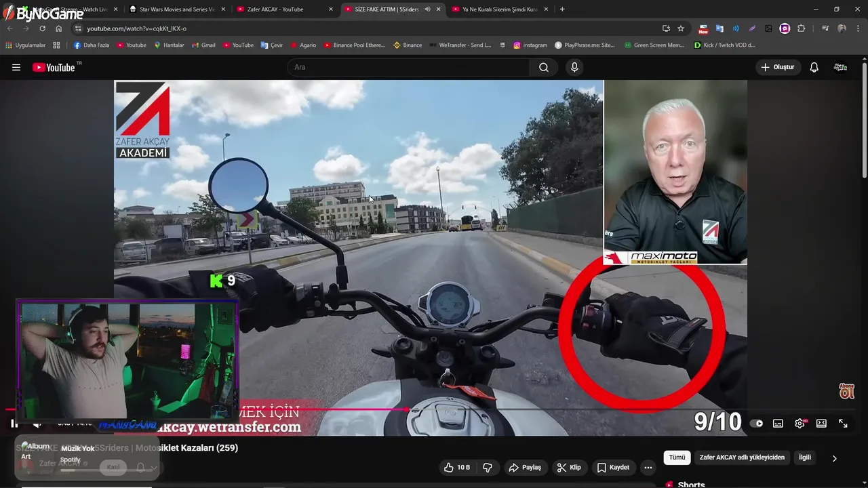Open the Chrome three-dot menu

coord(859,28)
